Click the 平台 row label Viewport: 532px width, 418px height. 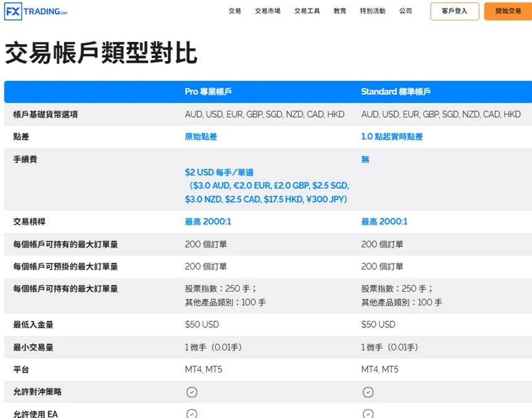click(x=21, y=369)
